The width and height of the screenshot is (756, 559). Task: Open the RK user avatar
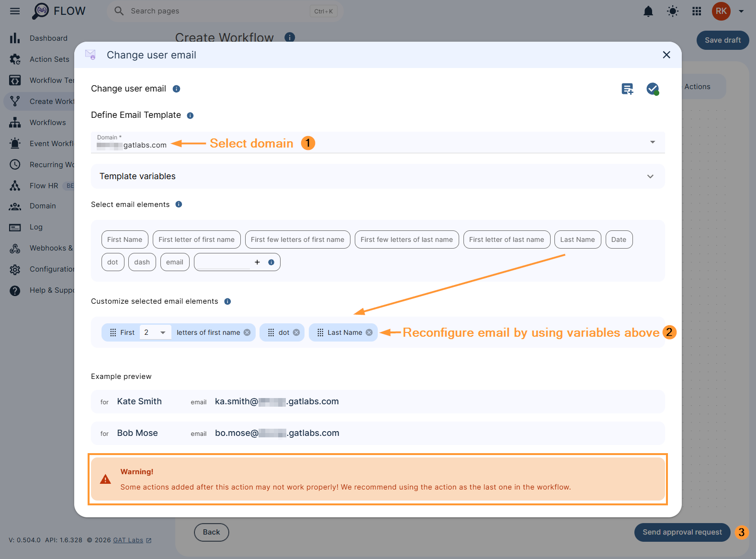click(721, 11)
